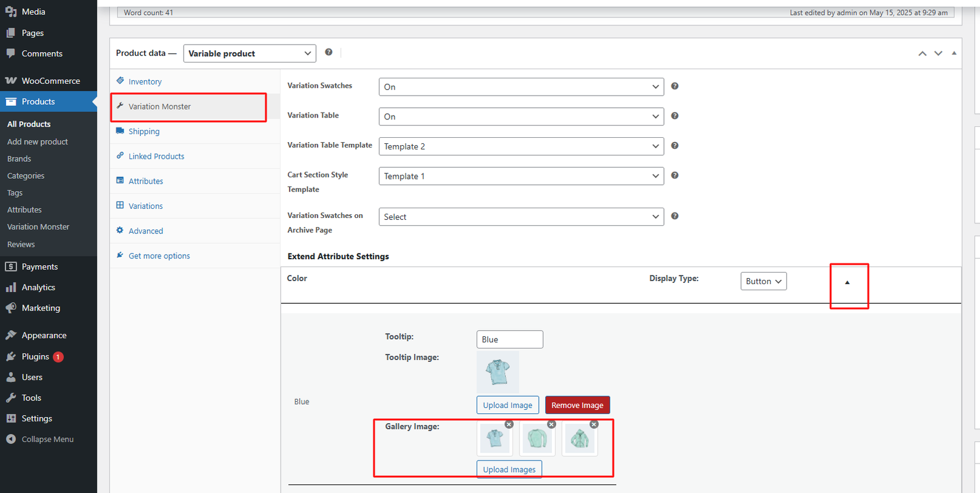Click help icon next to Variation Swatches
This screenshot has width=980, height=493.
[x=674, y=86]
